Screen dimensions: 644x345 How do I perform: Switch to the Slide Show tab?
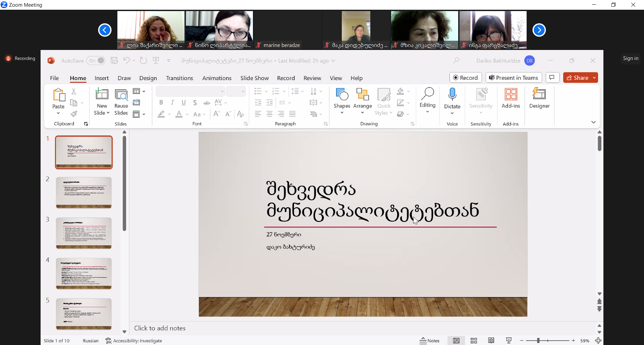[x=254, y=78]
